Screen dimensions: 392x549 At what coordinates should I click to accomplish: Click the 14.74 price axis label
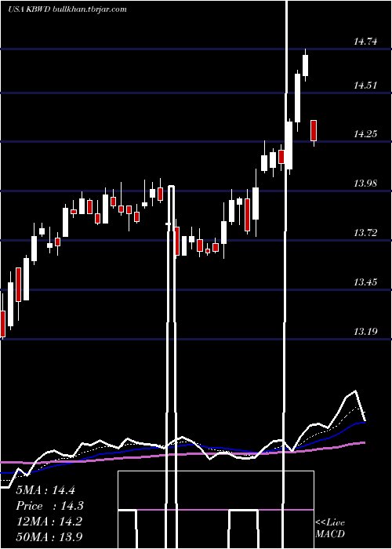pyautogui.click(x=365, y=42)
